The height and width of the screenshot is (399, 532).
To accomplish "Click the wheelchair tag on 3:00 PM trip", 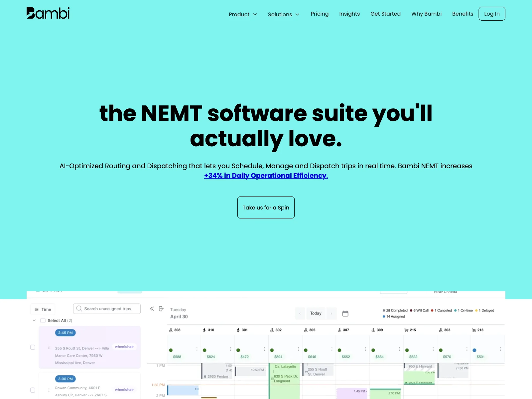I will tap(124, 389).
